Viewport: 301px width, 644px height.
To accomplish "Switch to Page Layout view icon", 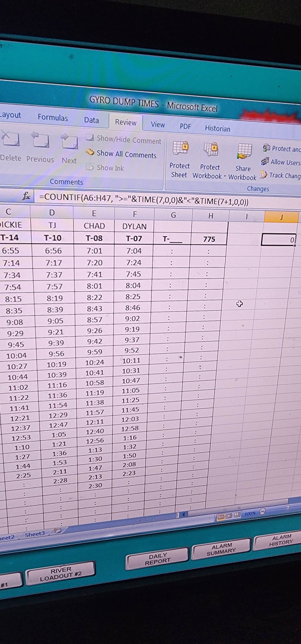I will point(229,516).
